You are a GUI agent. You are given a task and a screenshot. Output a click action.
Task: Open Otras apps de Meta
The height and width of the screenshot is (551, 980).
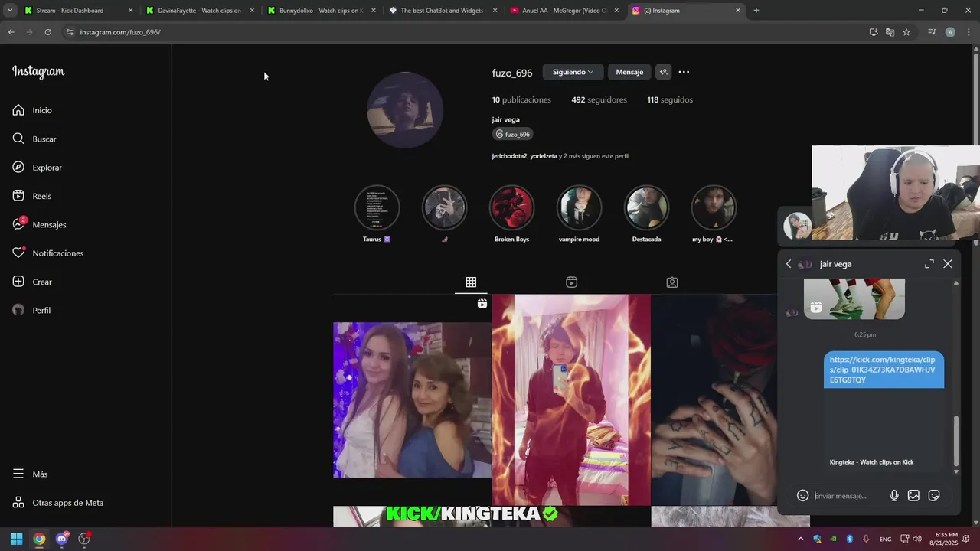[x=57, y=503]
